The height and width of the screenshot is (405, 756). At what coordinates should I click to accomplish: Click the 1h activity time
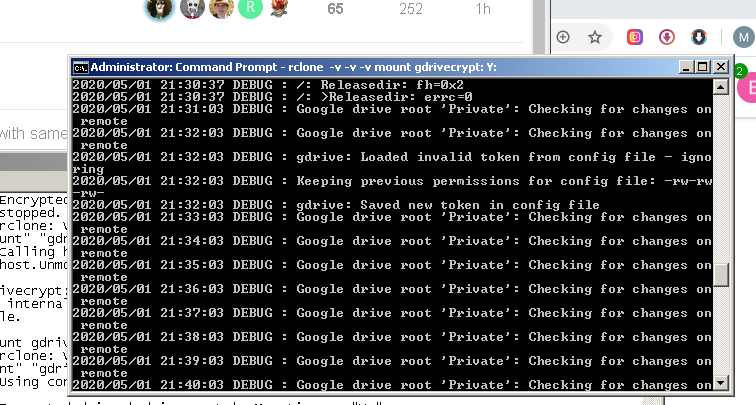point(483,9)
